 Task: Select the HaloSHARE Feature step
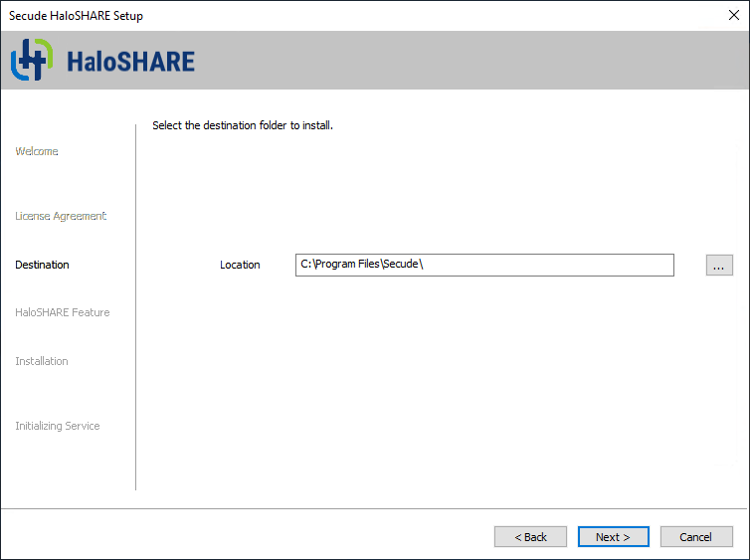pos(63,312)
